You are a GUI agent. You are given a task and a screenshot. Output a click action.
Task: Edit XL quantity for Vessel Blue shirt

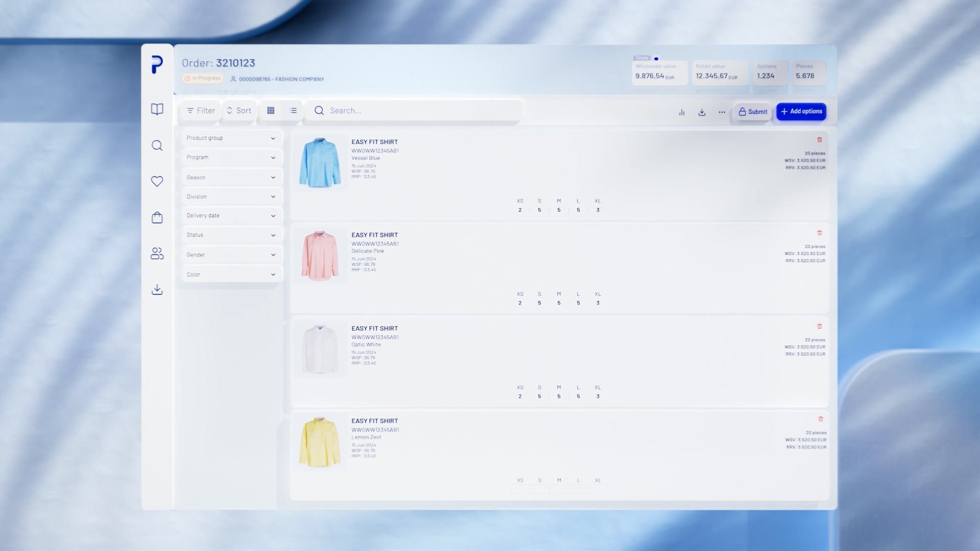coord(598,210)
